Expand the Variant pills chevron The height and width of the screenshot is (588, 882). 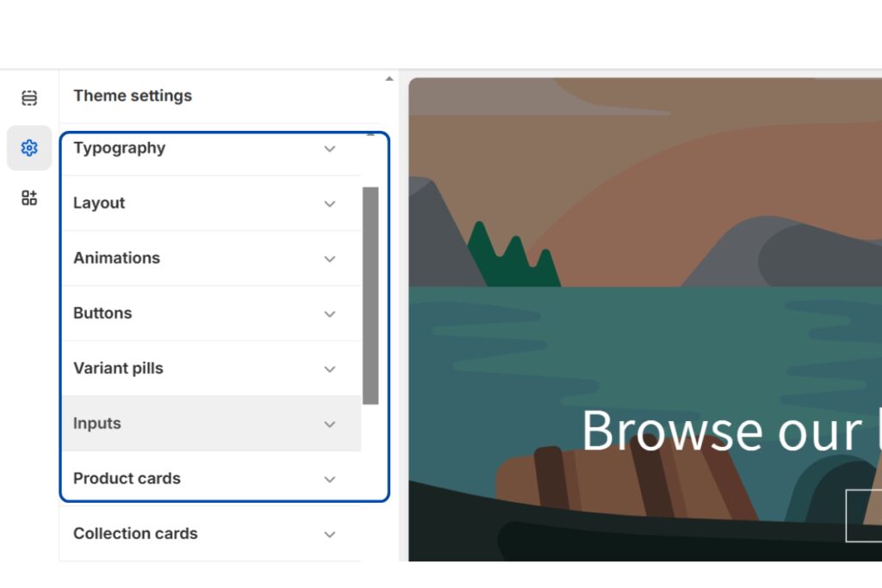coord(330,368)
